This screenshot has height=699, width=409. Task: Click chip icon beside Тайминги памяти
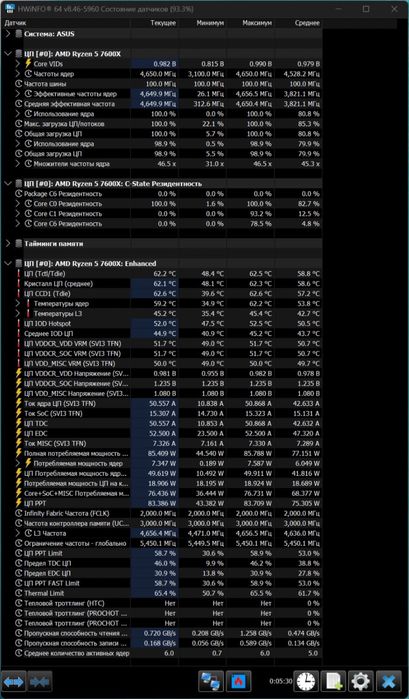click(19, 244)
